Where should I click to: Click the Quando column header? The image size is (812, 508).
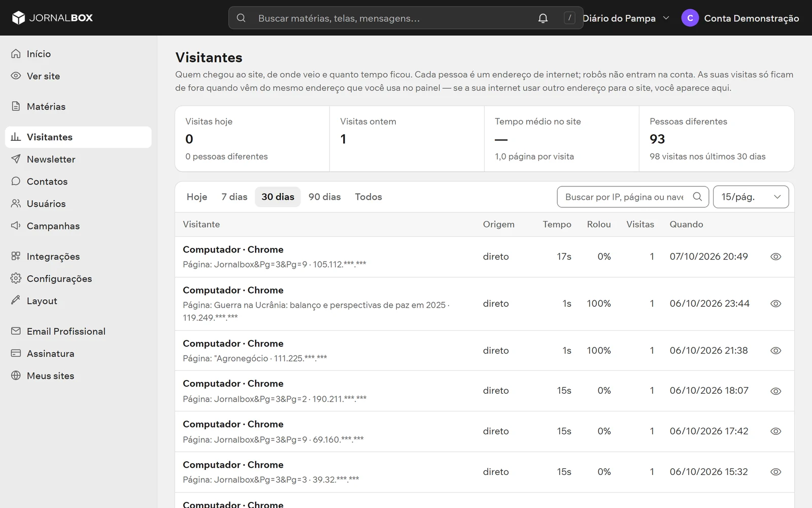(686, 225)
